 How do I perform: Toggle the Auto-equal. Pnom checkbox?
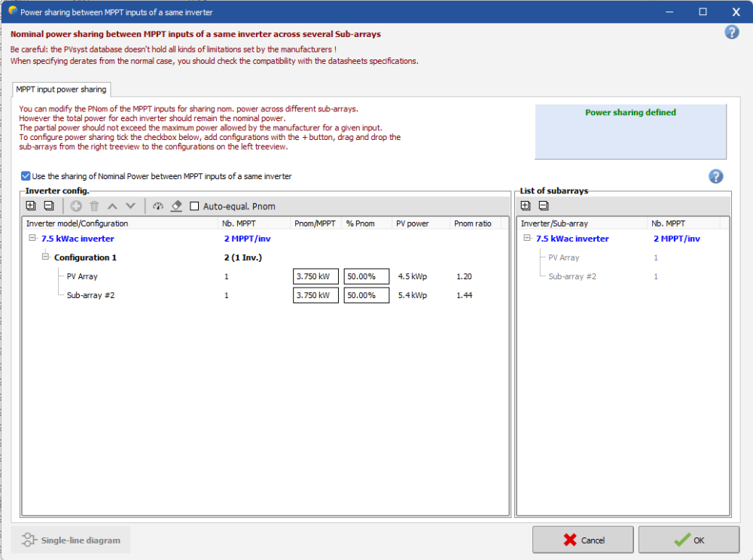point(194,206)
